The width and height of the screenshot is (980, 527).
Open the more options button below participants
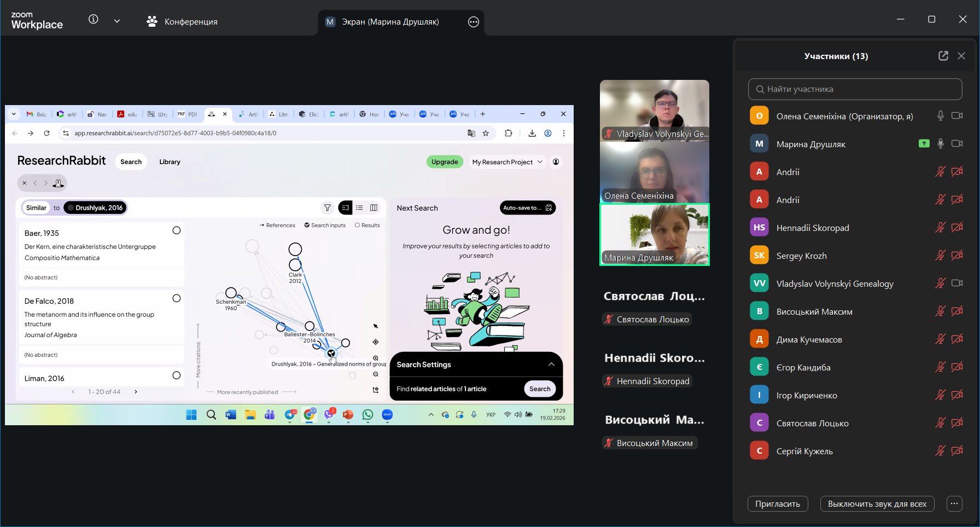click(x=954, y=504)
